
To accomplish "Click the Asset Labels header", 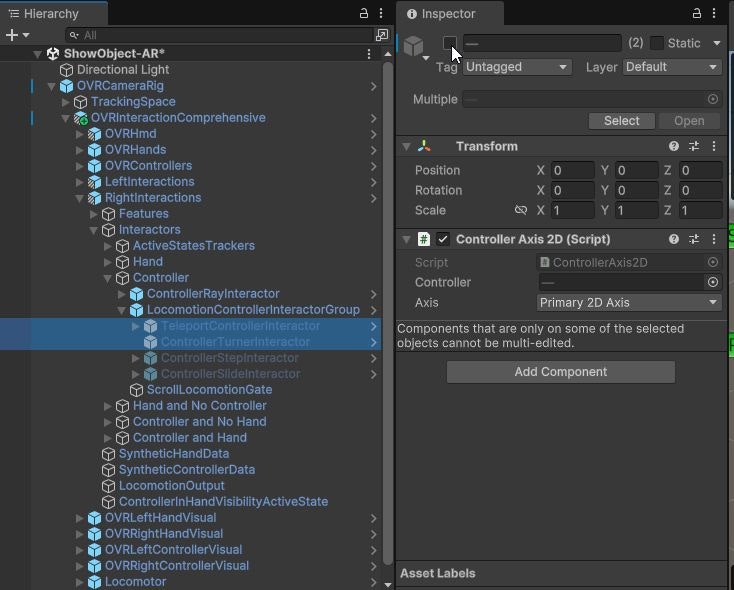I will click(x=438, y=573).
